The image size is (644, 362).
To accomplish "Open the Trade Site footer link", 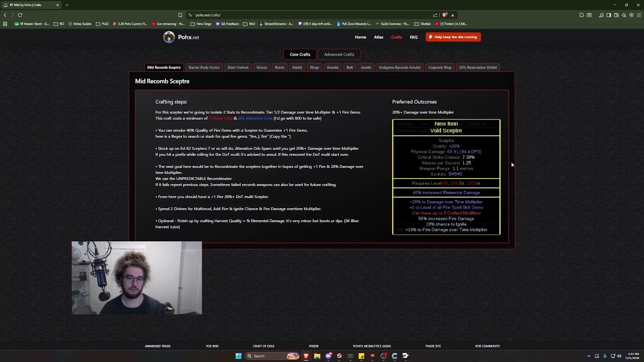I will tap(433, 346).
